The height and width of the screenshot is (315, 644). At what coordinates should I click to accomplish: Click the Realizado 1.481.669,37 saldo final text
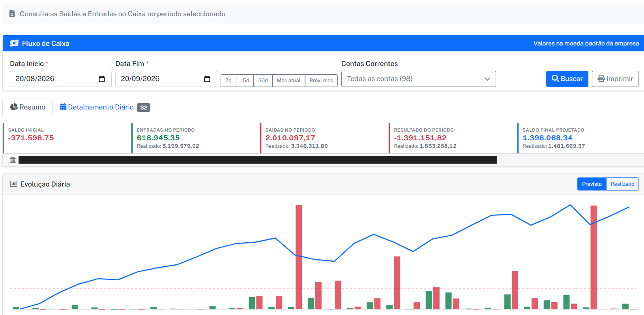(x=554, y=146)
